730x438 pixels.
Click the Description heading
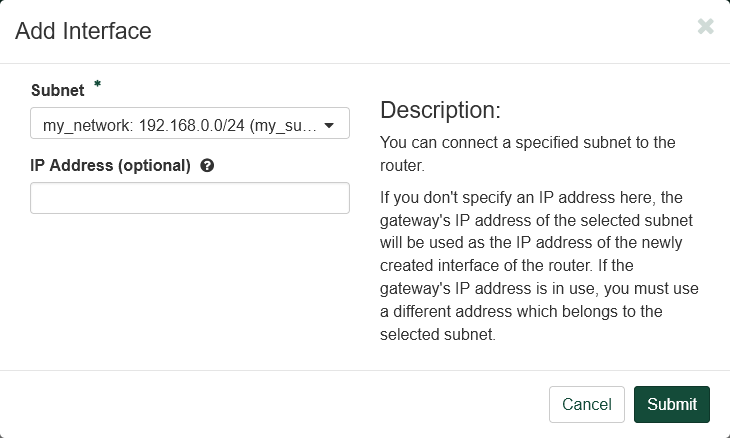(440, 110)
